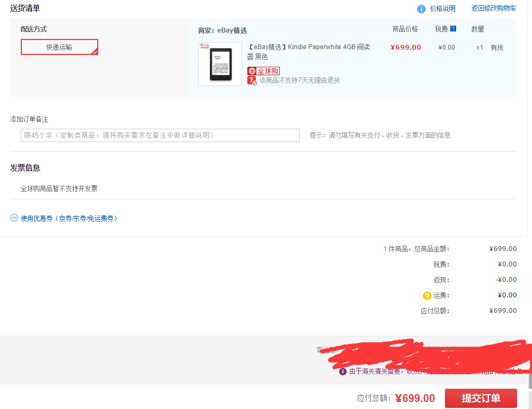Click the 7-day no-return policy icon
This screenshot has height=409, width=532.
[252, 80]
